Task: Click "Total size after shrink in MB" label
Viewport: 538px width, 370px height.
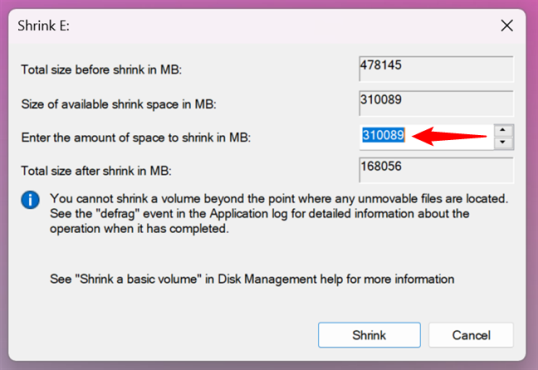Action: (x=96, y=171)
